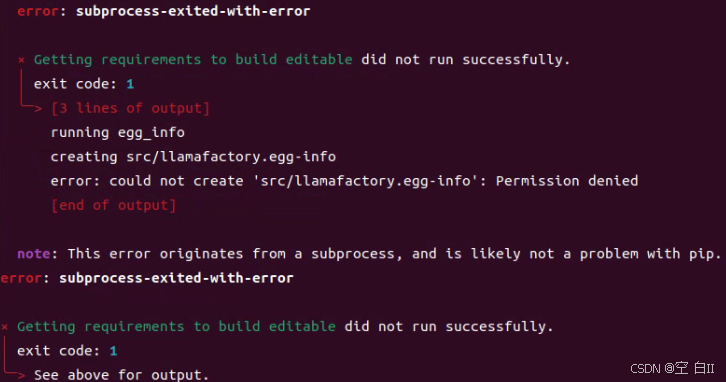Click the red x before second 'Getting requirements'

[x=5, y=327]
